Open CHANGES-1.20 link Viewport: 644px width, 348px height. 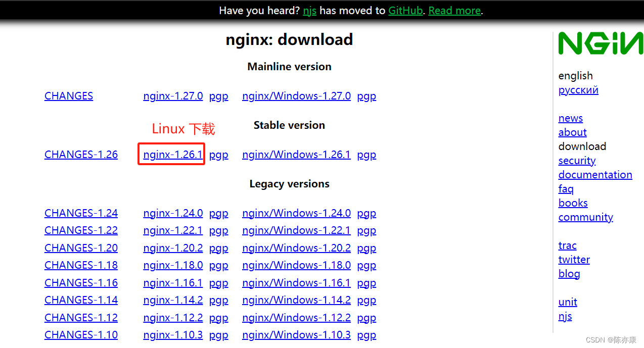[81, 248]
